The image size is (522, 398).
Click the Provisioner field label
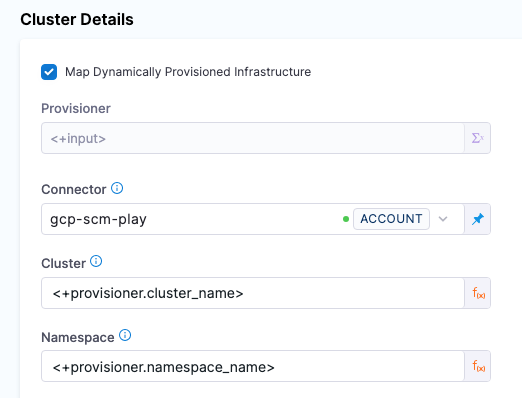point(76,109)
